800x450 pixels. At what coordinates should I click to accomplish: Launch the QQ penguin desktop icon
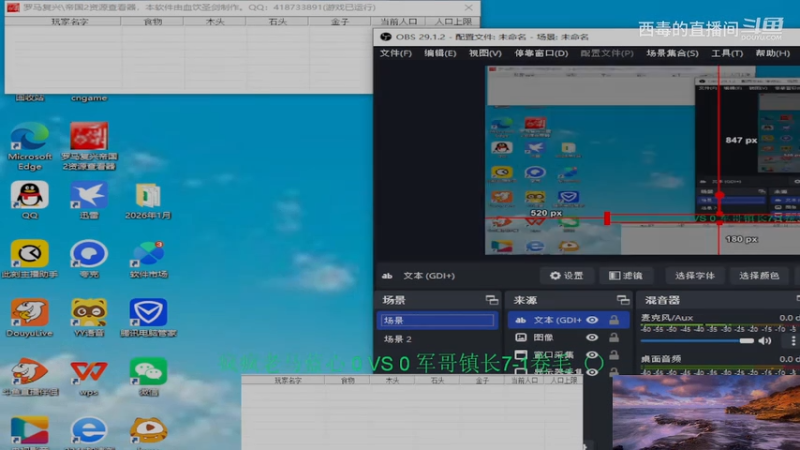pyautogui.click(x=30, y=200)
